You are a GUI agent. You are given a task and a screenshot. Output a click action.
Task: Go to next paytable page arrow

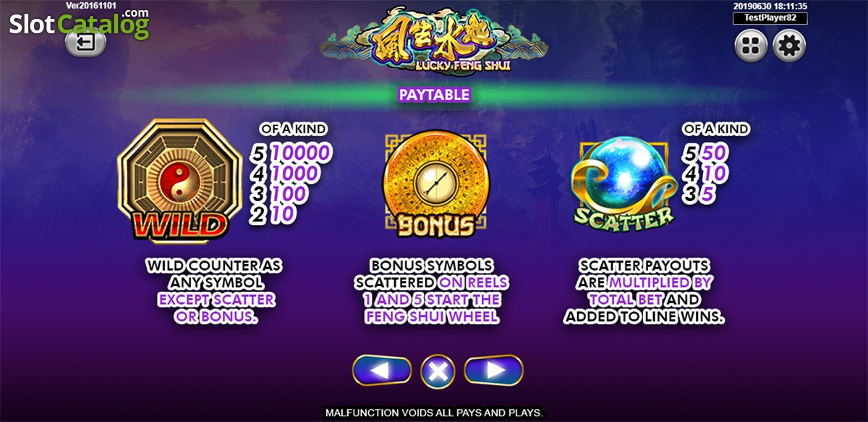click(x=493, y=371)
